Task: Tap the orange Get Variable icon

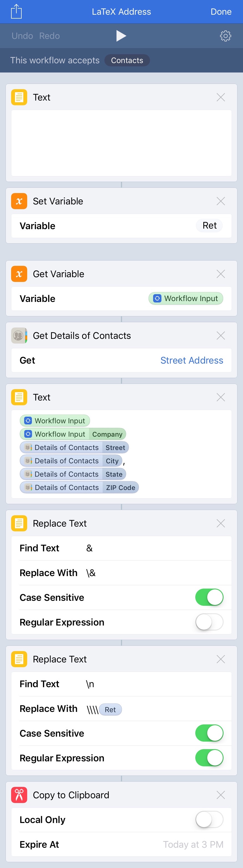Action: (x=19, y=274)
